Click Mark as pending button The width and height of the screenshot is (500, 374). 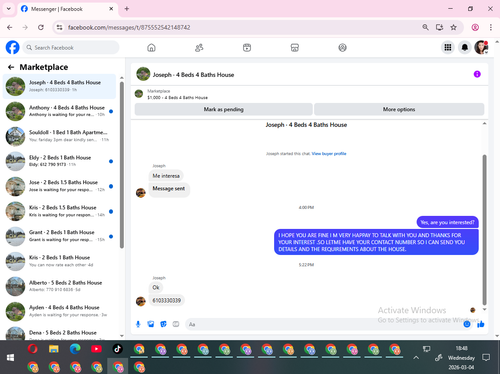pos(223,109)
